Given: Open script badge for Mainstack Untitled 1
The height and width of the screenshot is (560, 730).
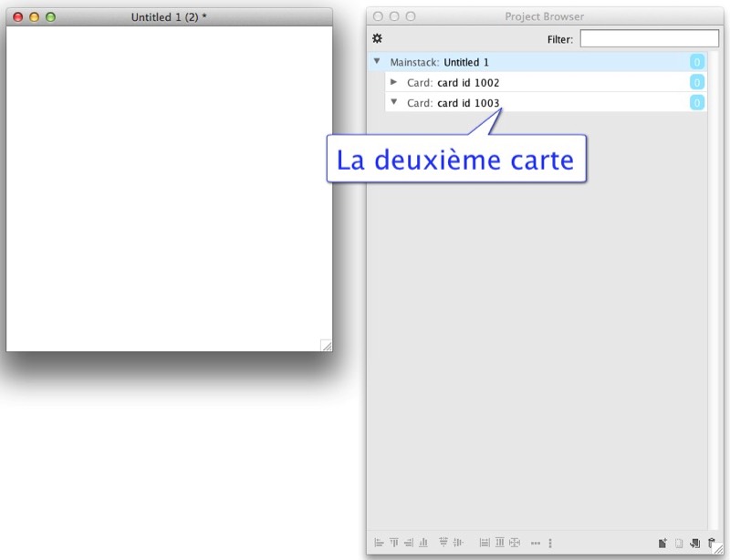Looking at the screenshot, I should 696,62.
